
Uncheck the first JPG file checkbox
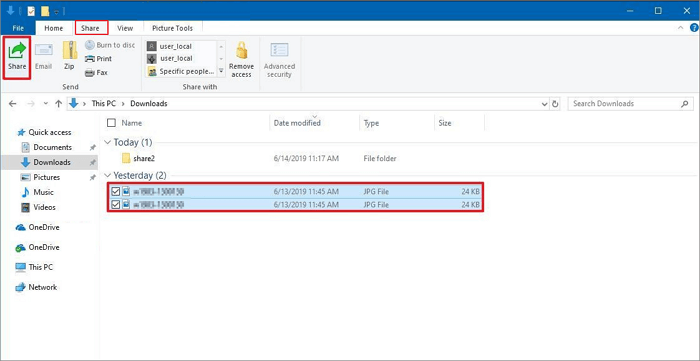pyautogui.click(x=116, y=191)
